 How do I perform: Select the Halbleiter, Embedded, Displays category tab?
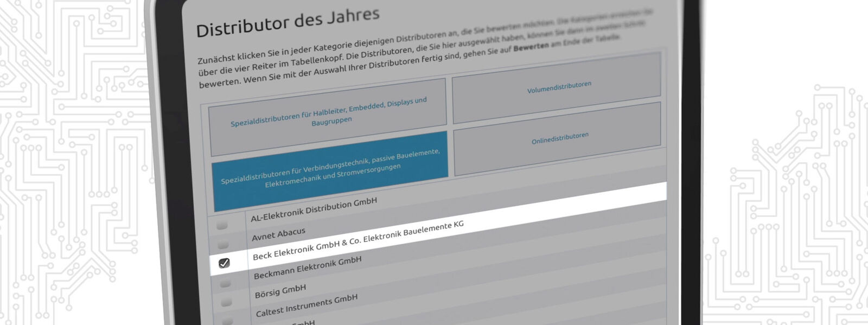click(329, 115)
